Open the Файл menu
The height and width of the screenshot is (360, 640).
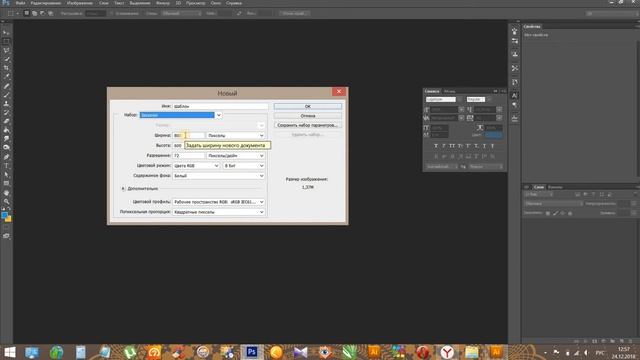[x=20, y=3]
